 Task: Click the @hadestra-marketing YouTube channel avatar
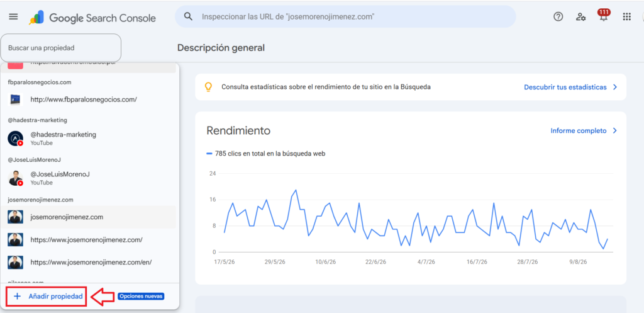[16, 138]
